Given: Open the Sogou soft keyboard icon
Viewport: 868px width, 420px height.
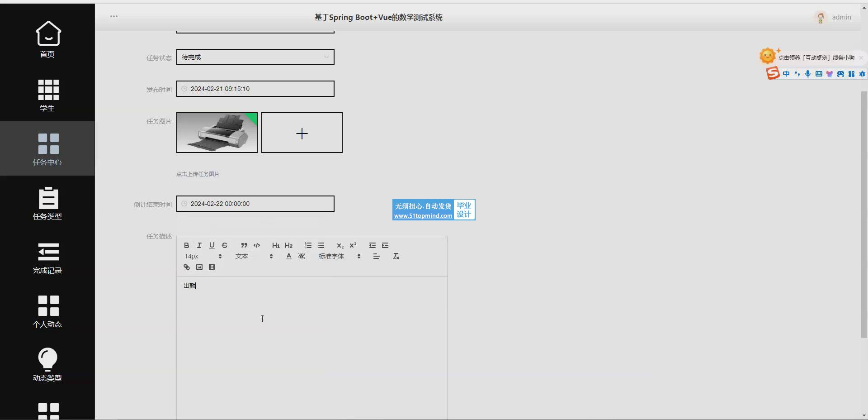Looking at the screenshot, I should (819, 74).
